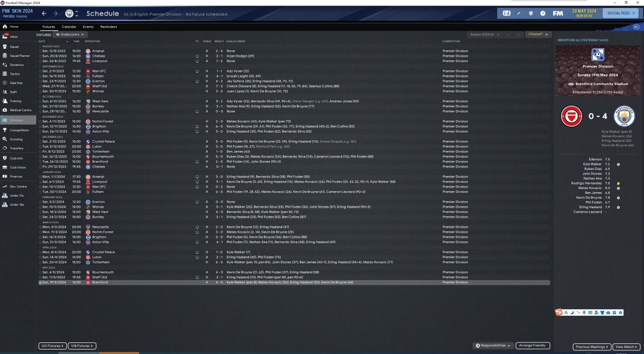Click the View Match button

(x=626, y=347)
